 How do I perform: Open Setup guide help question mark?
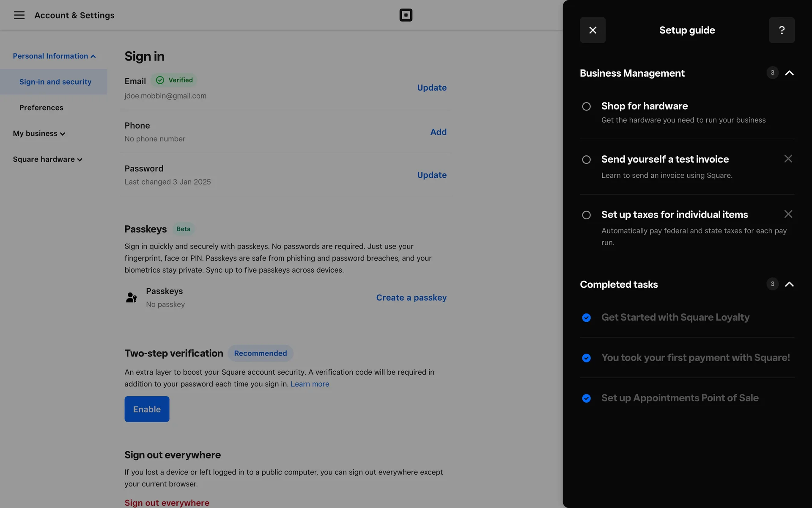pyautogui.click(x=782, y=30)
